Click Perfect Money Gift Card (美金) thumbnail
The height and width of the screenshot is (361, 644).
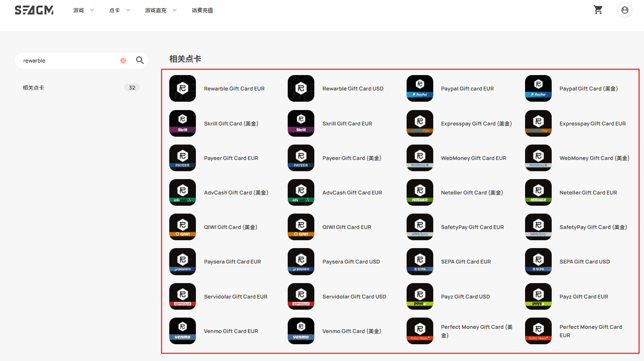(420, 331)
